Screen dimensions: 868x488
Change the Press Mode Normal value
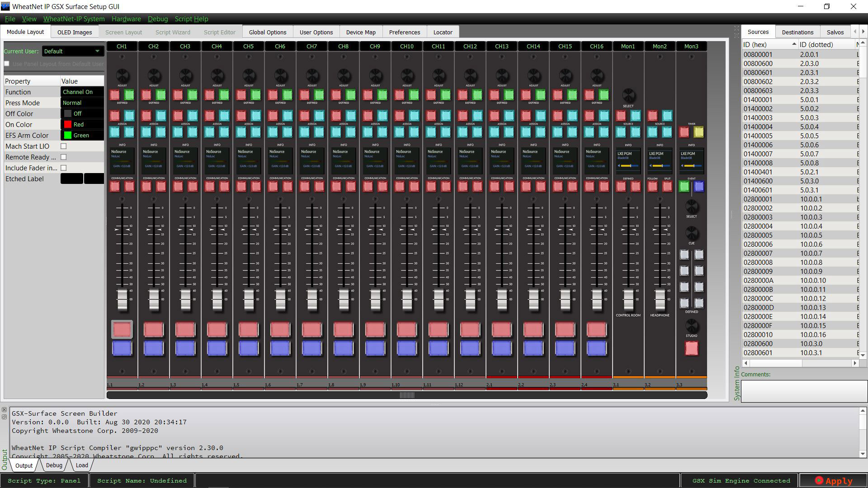[82, 103]
